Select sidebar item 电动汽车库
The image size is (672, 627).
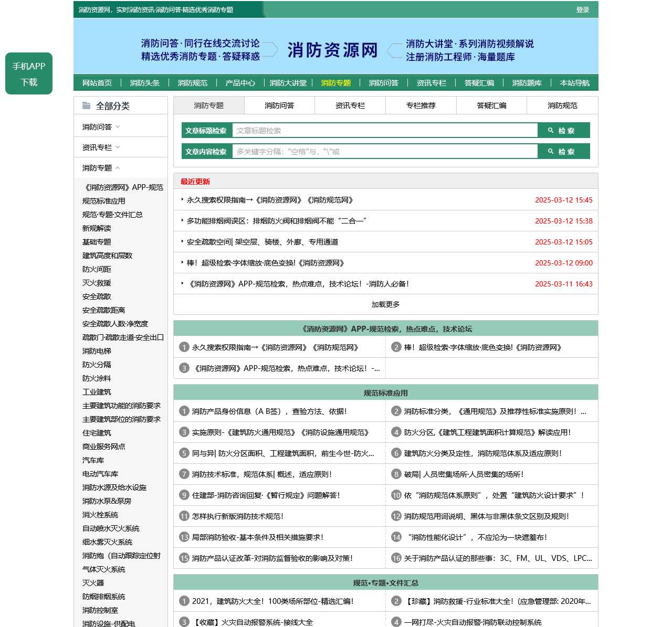coord(100,474)
